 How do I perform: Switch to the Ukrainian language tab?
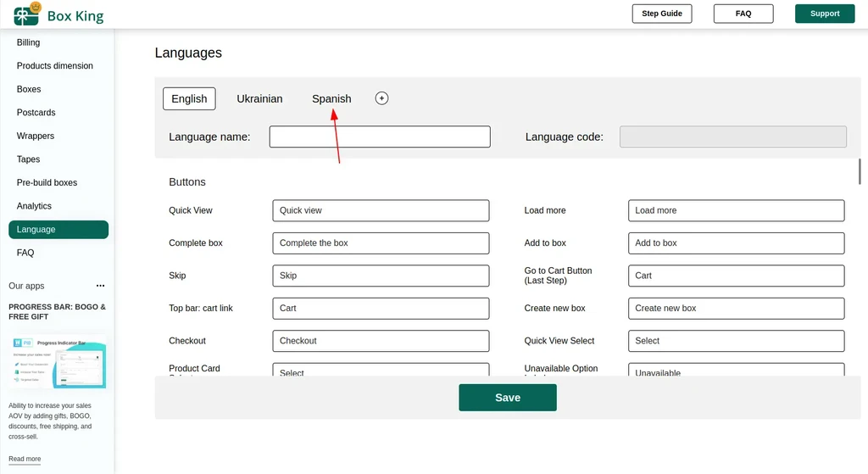pos(259,98)
